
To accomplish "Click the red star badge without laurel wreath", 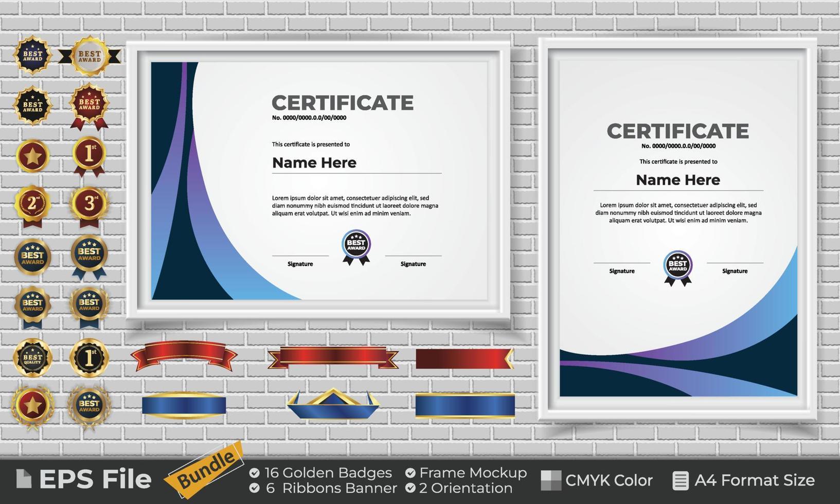I will coord(32,156).
